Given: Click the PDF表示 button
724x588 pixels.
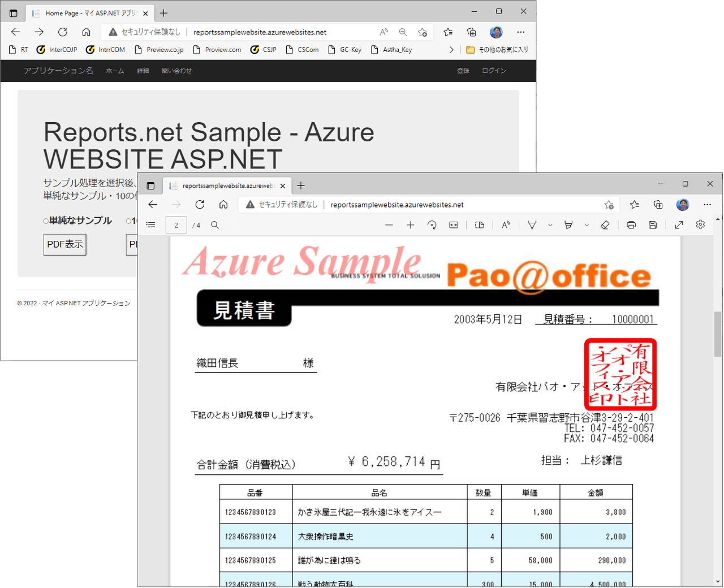Looking at the screenshot, I should pyautogui.click(x=65, y=244).
